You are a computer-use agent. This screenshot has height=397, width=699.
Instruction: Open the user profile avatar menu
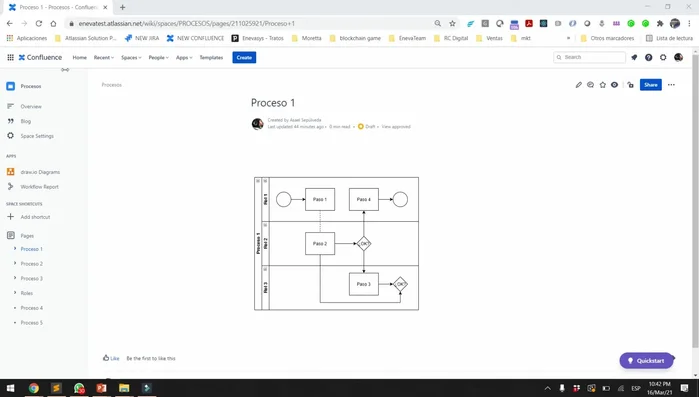tap(678, 57)
